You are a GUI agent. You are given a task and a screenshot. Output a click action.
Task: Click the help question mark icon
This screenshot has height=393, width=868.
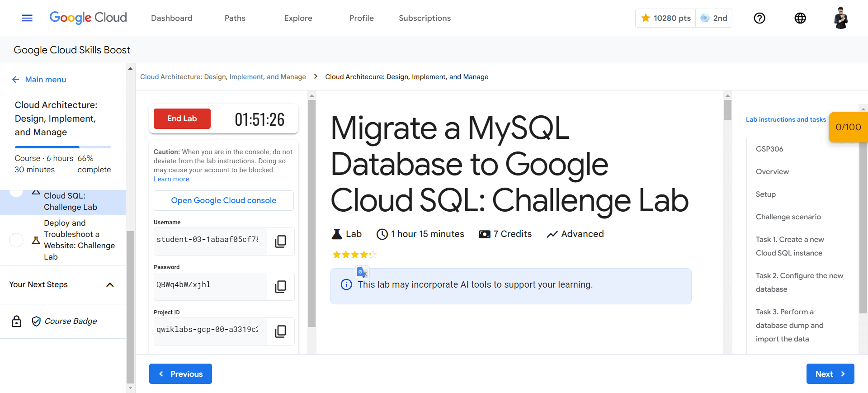click(759, 18)
